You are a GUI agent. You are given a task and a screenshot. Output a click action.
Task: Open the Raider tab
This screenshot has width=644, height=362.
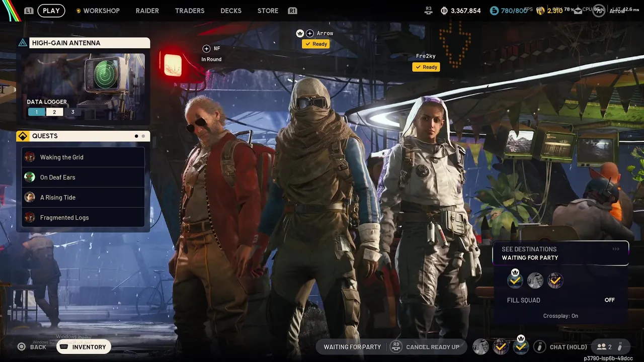(147, 11)
